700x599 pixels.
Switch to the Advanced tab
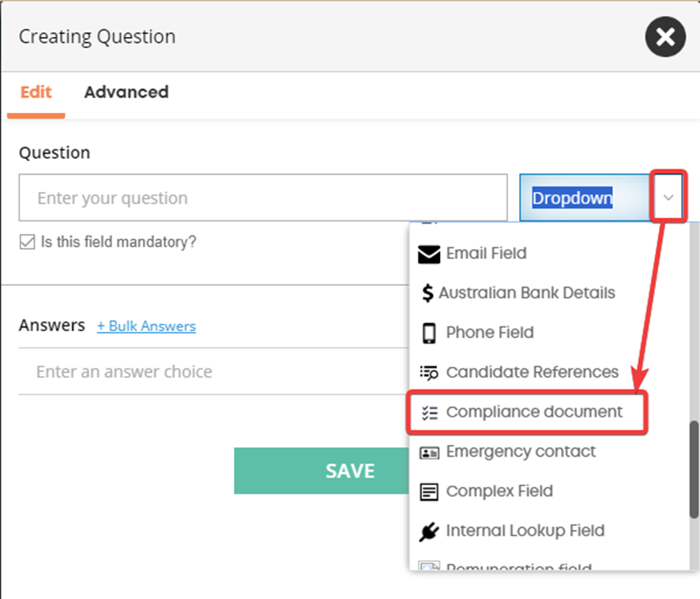click(126, 92)
